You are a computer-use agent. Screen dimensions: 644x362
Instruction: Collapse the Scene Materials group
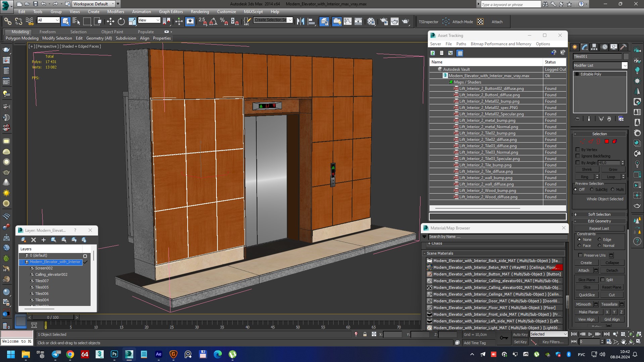pos(493,253)
